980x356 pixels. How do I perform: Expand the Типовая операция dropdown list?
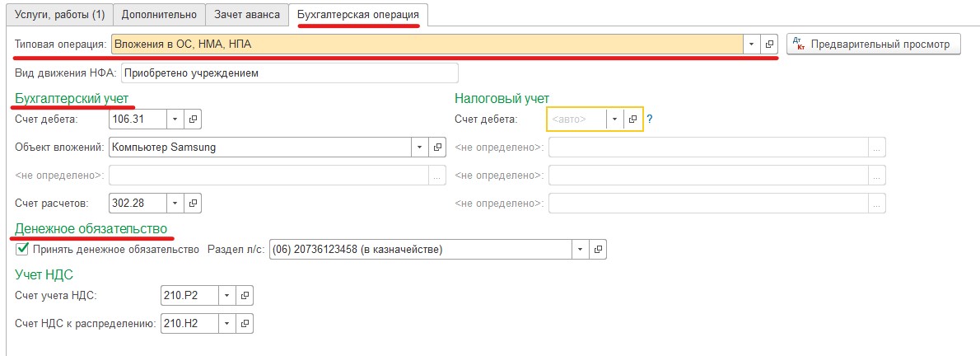752,44
